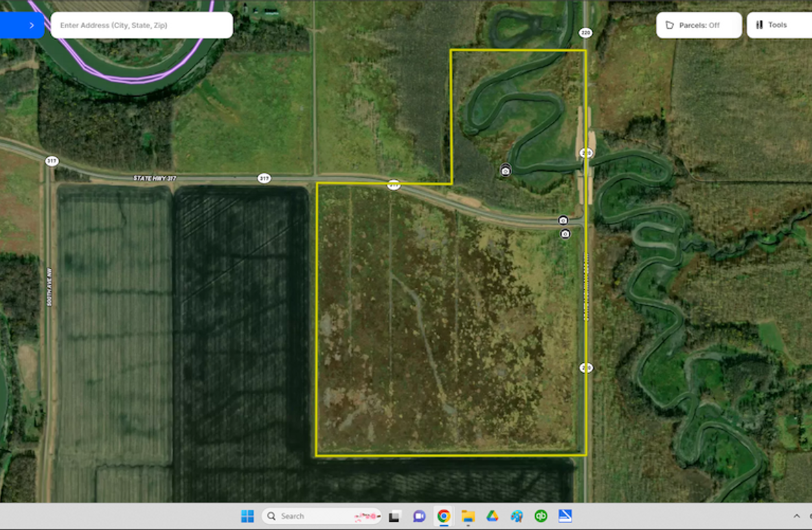Launch File Explorer from the taskbar
Viewport: 812px width, 530px height.
[468, 516]
